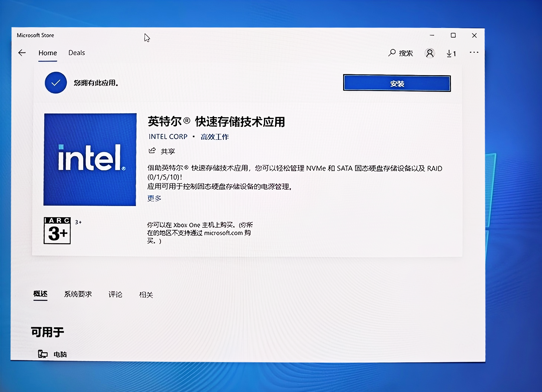
Task: Click the Xbox One purchase notice text
Action: (200, 233)
